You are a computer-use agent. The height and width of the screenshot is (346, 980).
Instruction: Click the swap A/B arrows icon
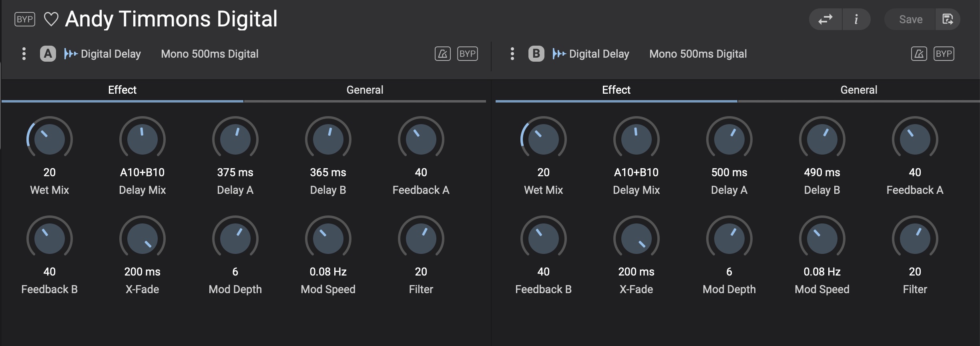click(825, 19)
